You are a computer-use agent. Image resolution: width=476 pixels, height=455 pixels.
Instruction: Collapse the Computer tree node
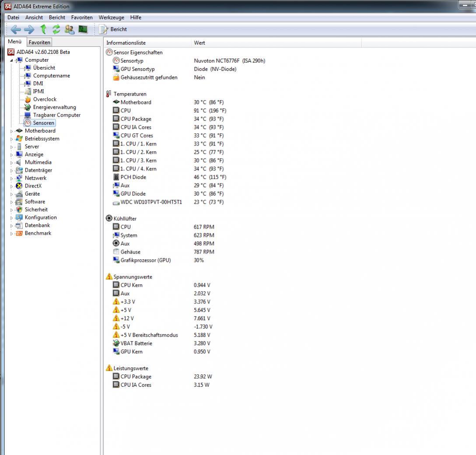point(11,60)
